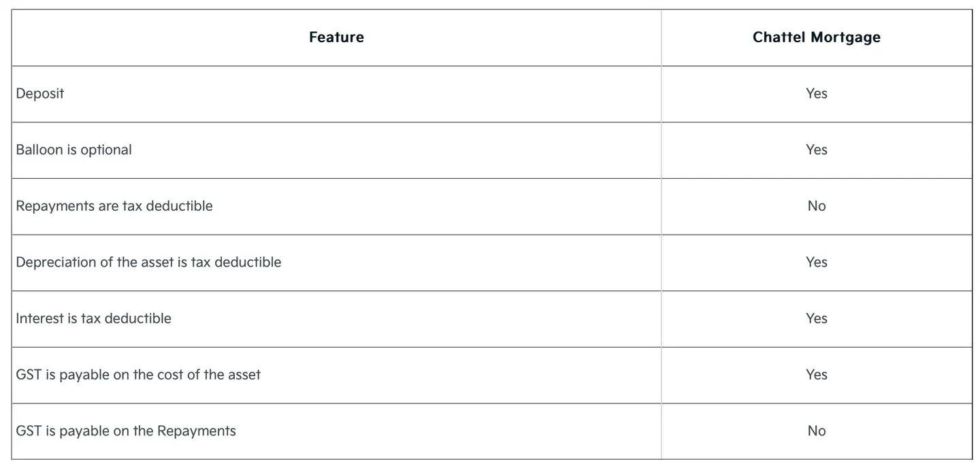Viewport: 980px width, 468px height.
Task: Click No for GST on the Repayments
Action: [816, 431]
